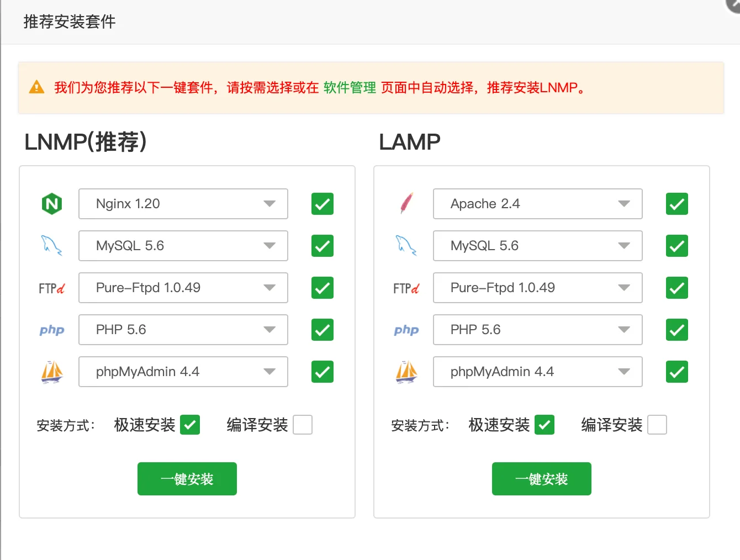Click the FTPd icon in LAMP panel
The image size is (740, 560).
tap(406, 288)
